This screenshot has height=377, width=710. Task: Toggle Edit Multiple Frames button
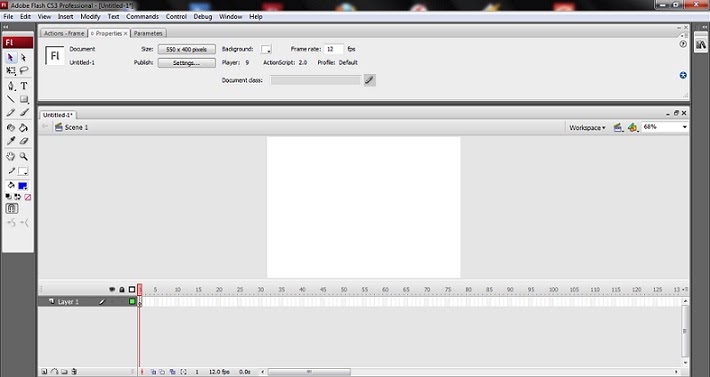pyautogui.click(x=173, y=372)
